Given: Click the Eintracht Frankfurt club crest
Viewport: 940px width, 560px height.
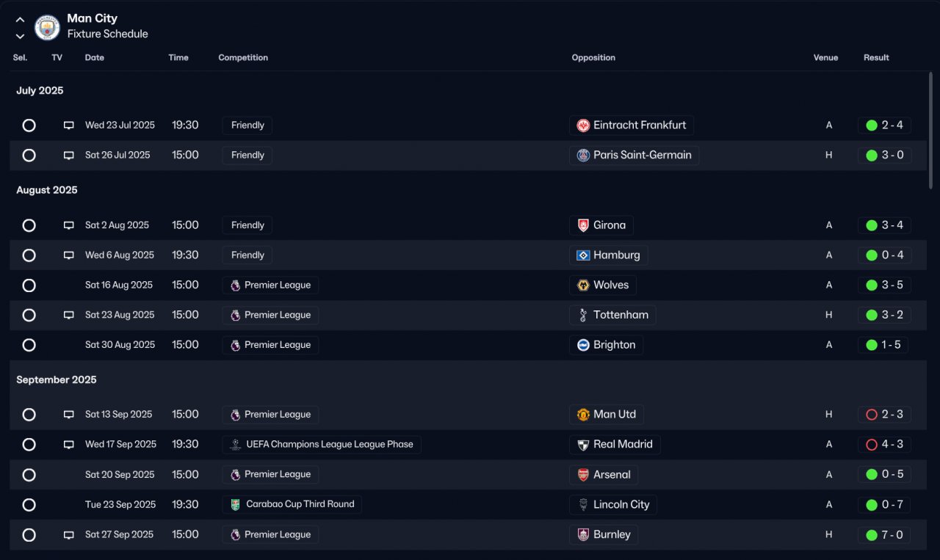Looking at the screenshot, I should coord(583,126).
